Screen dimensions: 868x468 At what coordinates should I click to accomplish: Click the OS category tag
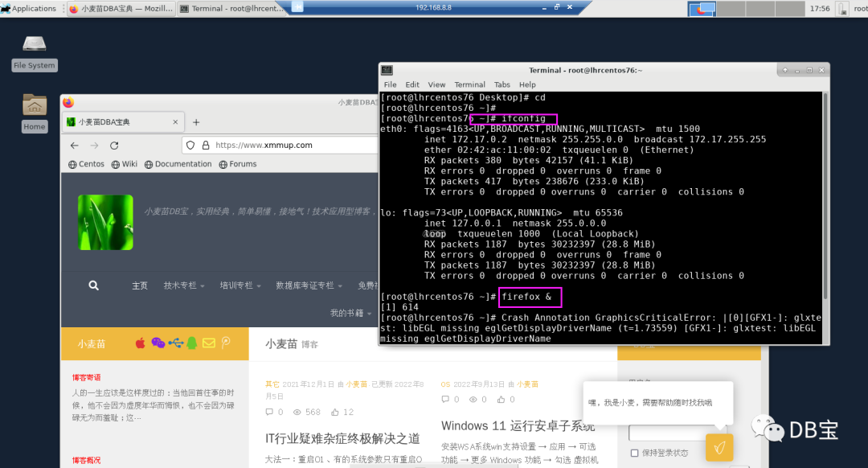click(445, 384)
